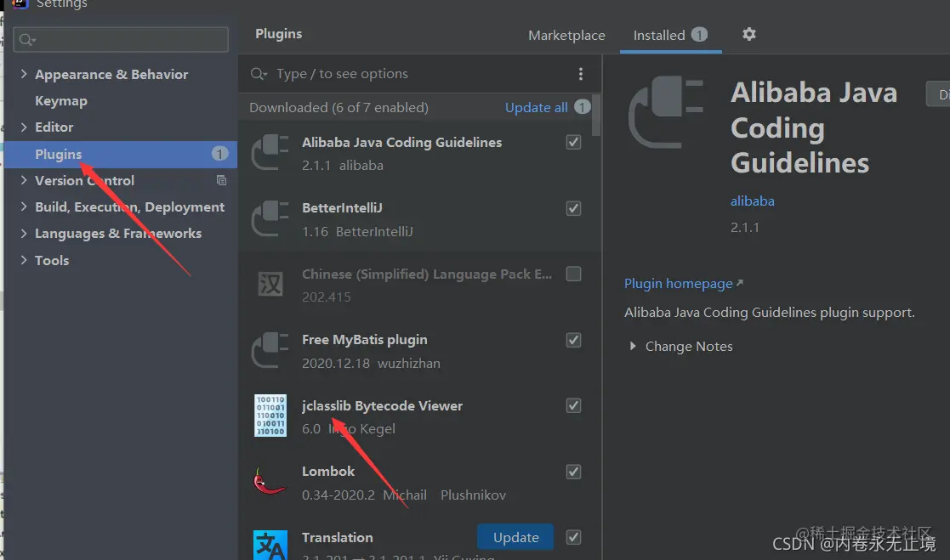Select the Lombok plugin row
Screen dimensions: 950x560
point(420,483)
